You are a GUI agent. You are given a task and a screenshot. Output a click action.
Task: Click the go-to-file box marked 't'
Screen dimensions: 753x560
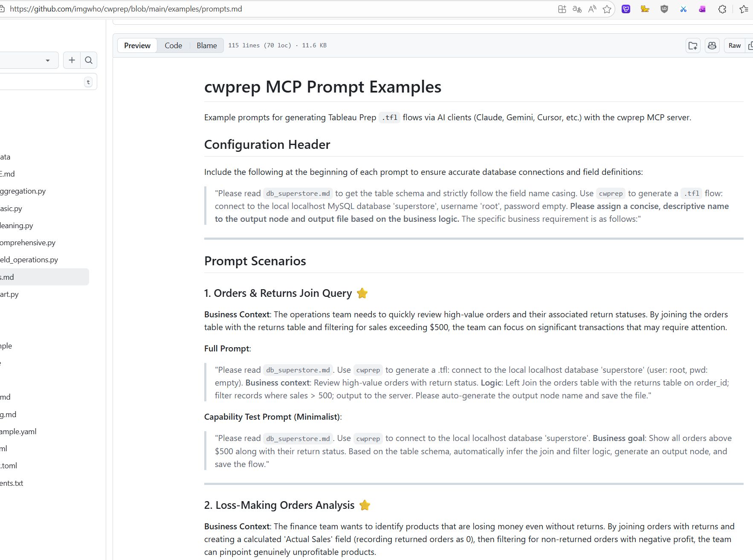coord(88,81)
